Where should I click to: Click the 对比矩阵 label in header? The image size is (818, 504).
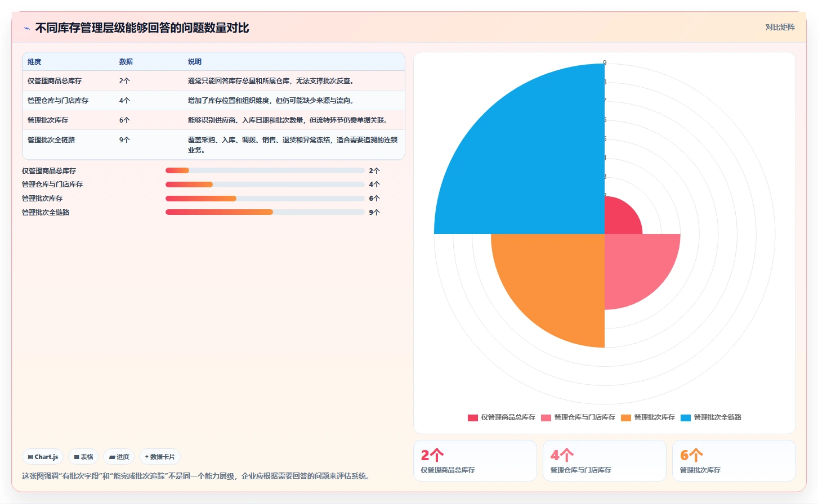point(780,27)
